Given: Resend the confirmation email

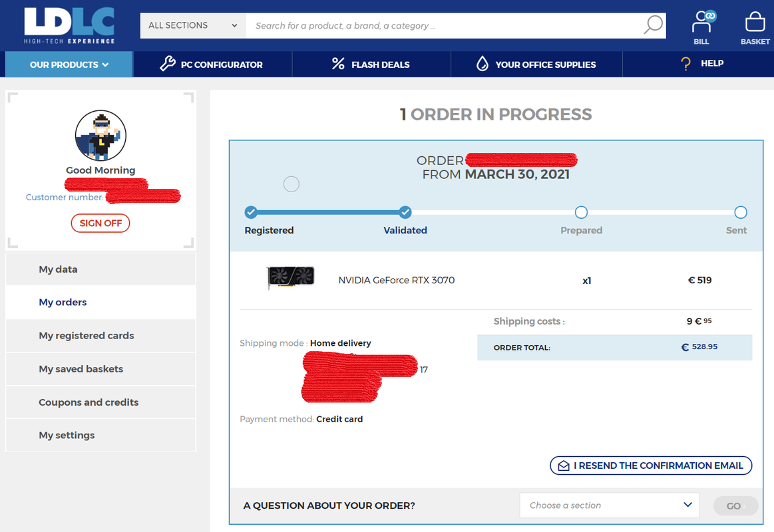Looking at the screenshot, I should tap(651, 465).
